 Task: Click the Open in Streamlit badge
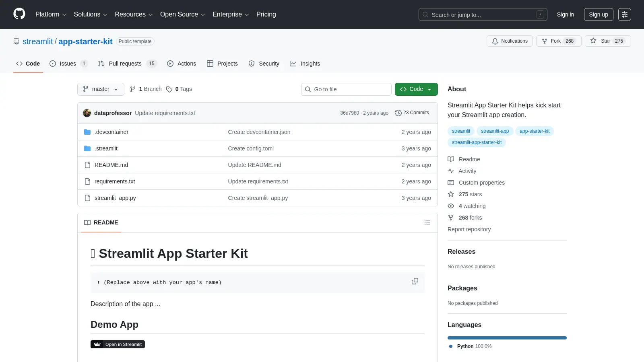point(118,344)
